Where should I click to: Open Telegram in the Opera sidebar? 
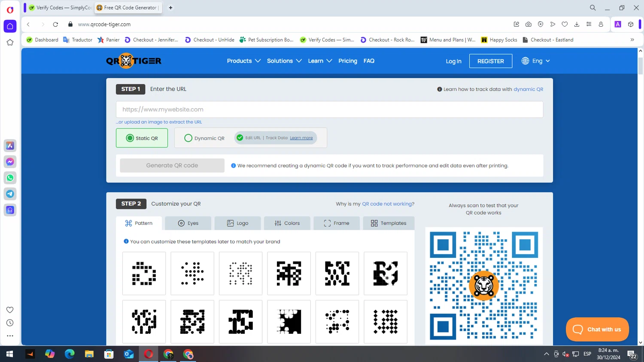pyautogui.click(x=10, y=194)
